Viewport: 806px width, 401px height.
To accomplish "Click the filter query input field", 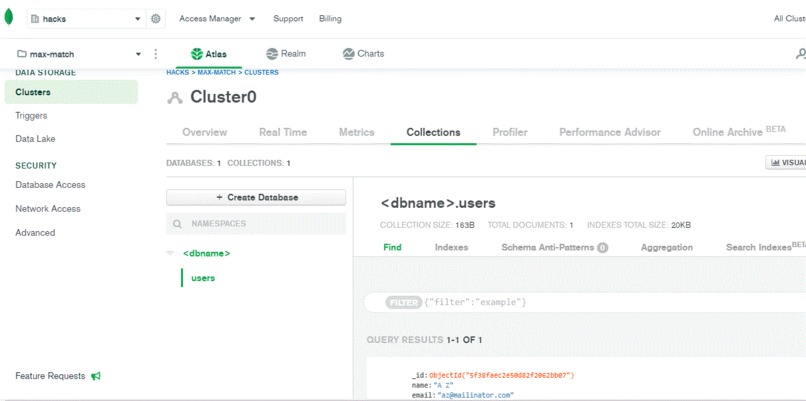I will click(x=584, y=302).
